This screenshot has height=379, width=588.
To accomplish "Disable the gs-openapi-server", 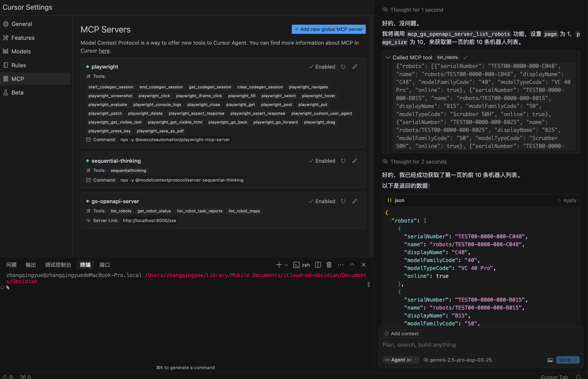I will coord(322,201).
